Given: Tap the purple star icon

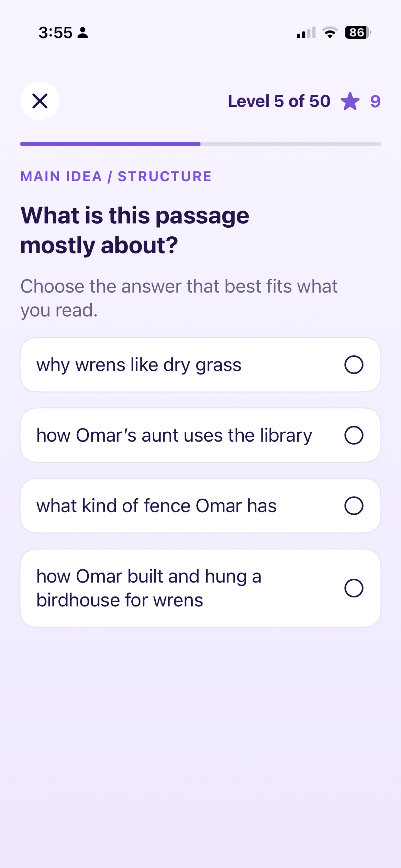Looking at the screenshot, I should coord(350,101).
